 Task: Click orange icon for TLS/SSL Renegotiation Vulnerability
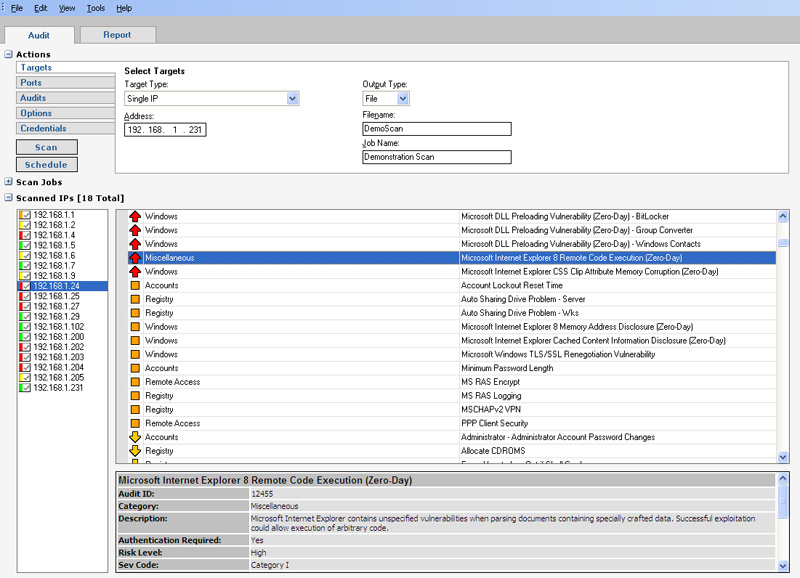tap(135, 354)
